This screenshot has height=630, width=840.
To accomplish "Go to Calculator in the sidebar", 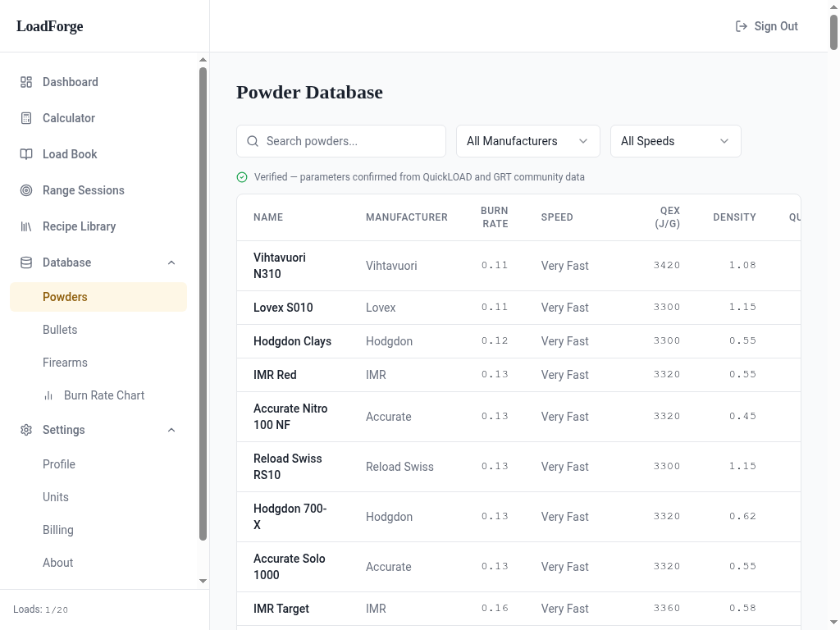I will tap(98, 118).
